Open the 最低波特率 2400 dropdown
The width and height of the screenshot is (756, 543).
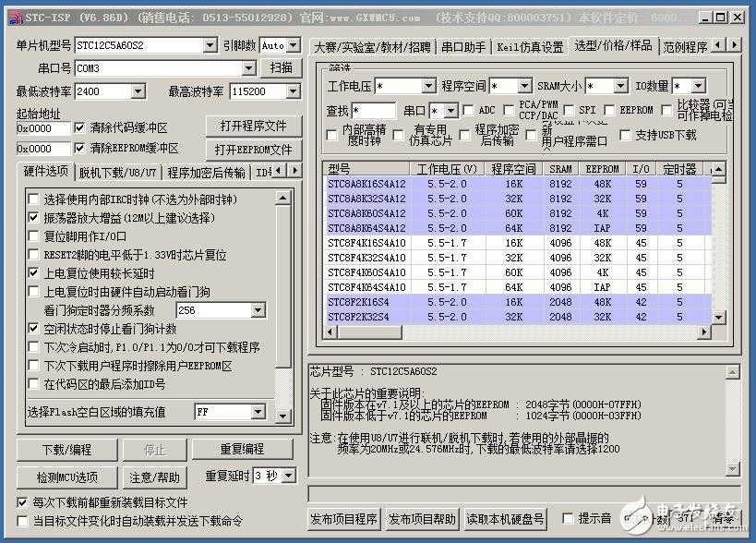click(x=138, y=91)
